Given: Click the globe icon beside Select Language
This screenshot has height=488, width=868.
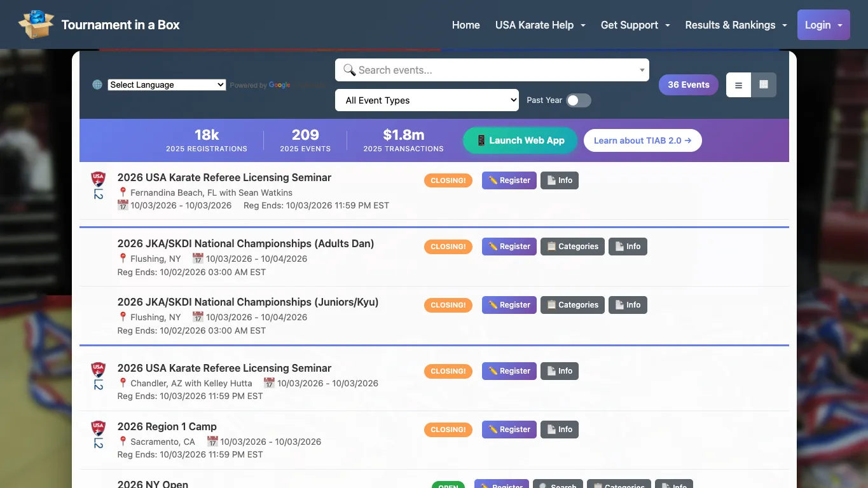Looking at the screenshot, I should coord(97,85).
